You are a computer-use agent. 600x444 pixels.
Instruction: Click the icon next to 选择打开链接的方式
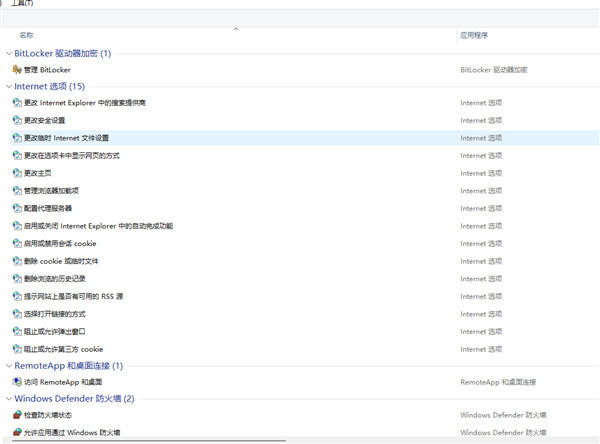[17, 314]
